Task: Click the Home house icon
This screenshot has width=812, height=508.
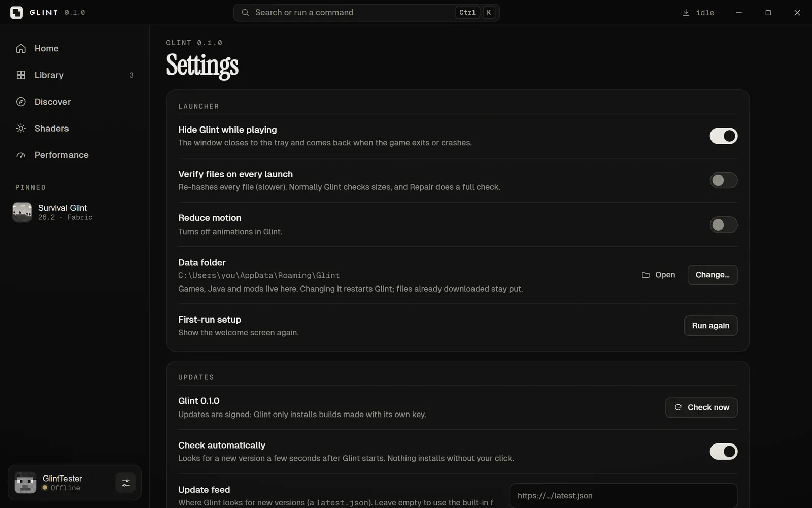Action: click(x=21, y=48)
